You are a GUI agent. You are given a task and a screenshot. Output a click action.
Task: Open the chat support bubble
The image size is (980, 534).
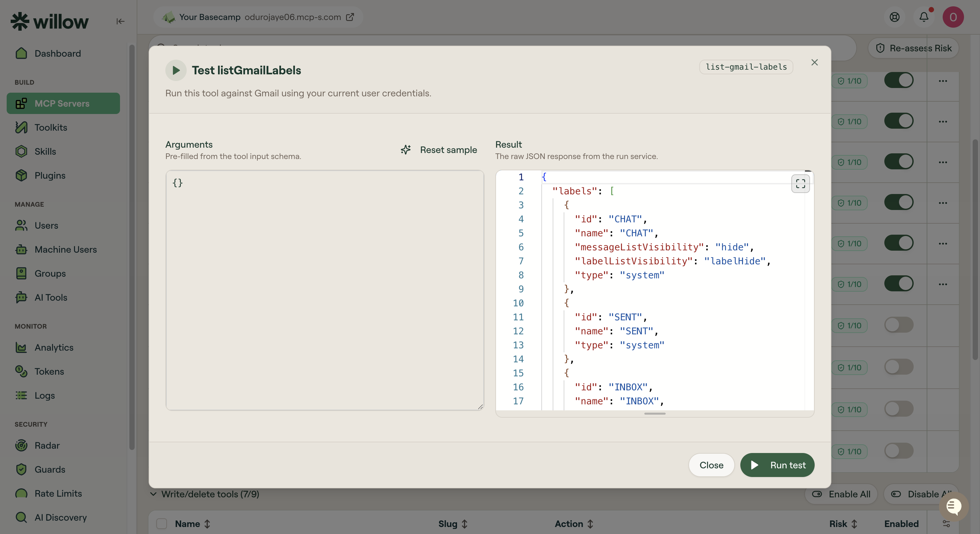pyautogui.click(x=954, y=506)
